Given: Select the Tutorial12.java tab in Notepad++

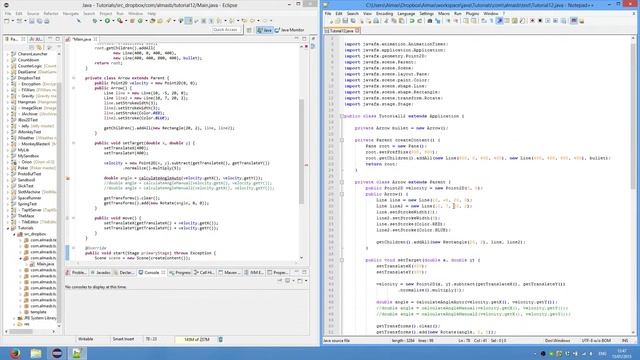Looking at the screenshot, I should 342,31.
